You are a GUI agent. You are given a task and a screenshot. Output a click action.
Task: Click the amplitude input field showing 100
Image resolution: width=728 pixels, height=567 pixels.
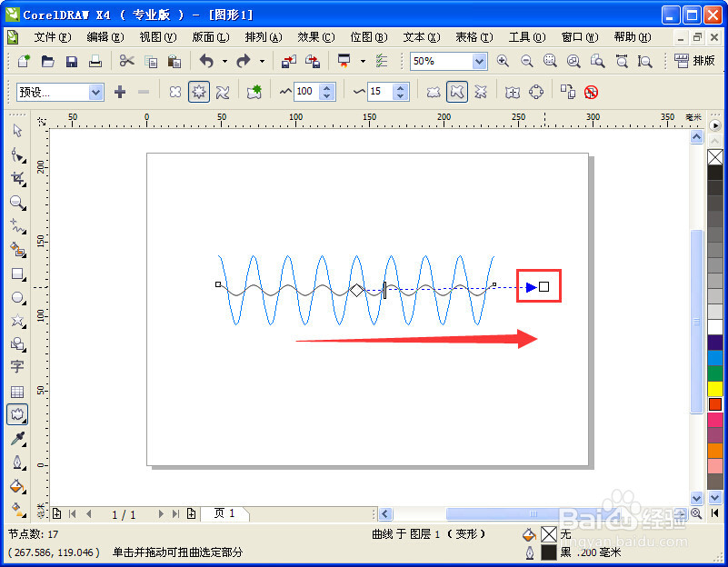point(306,92)
